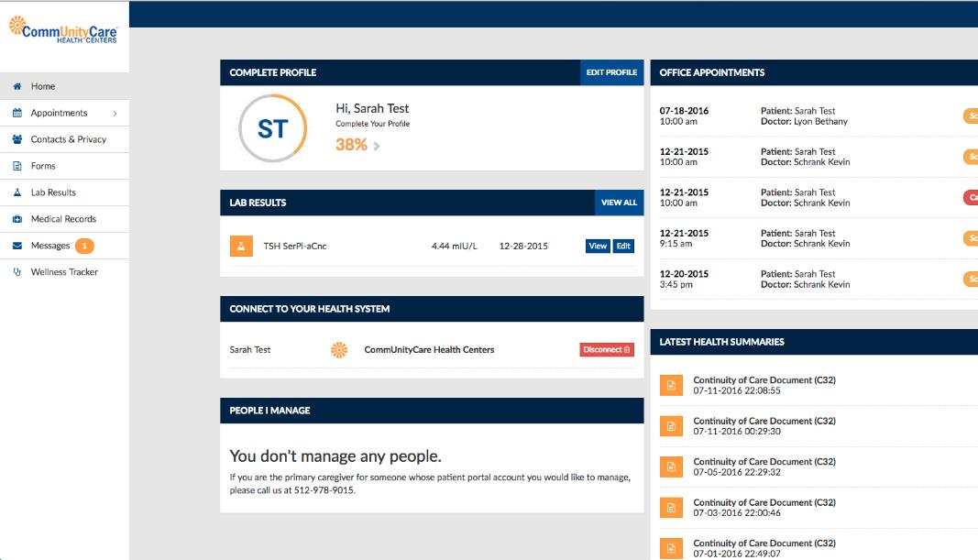
Task: Click the Medical Records briefcase icon
Action: coord(16,219)
